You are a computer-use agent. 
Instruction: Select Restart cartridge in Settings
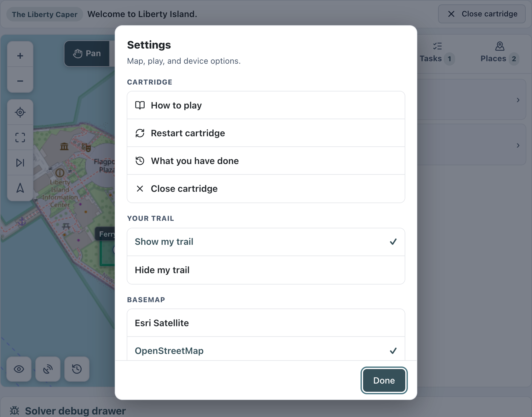point(266,133)
